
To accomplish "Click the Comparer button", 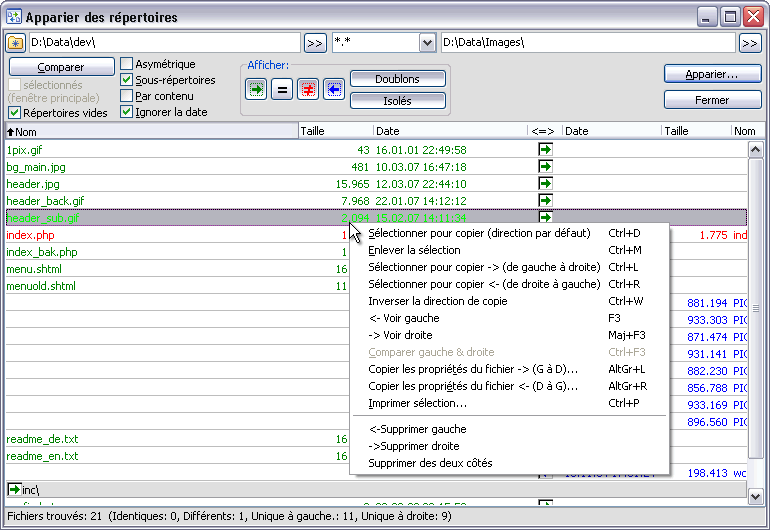I will [x=61, y=67].
